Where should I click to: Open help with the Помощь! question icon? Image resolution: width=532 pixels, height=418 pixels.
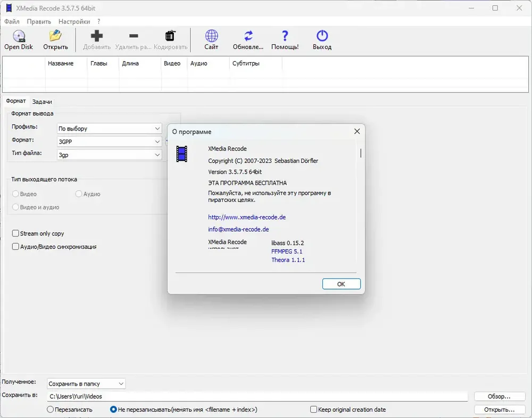coord(285,36)
